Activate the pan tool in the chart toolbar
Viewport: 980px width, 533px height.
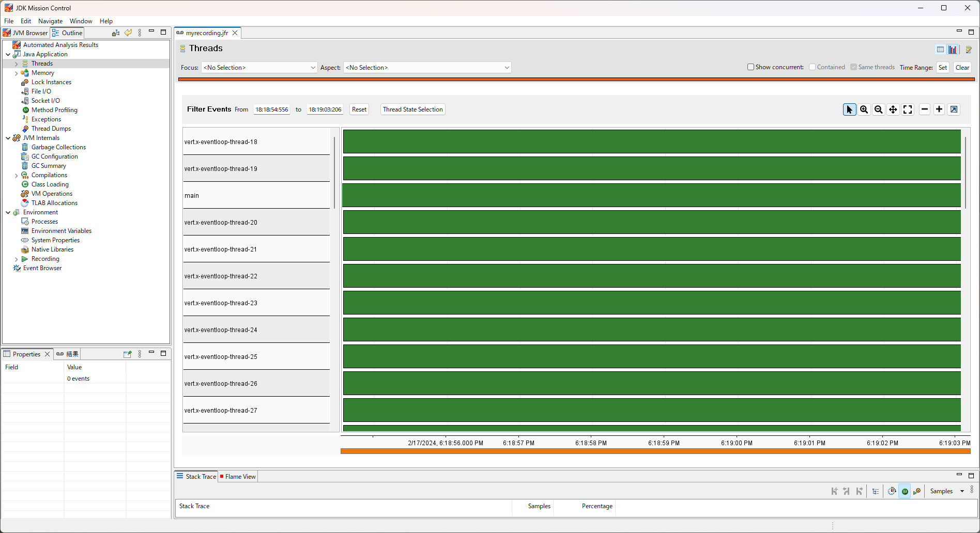point(893,109)
